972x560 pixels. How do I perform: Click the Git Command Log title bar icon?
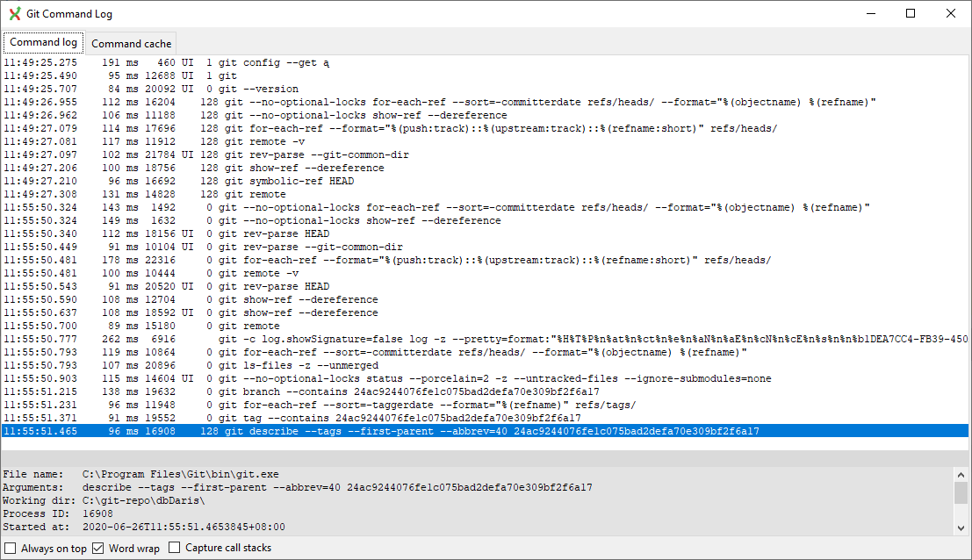[13, 13]
